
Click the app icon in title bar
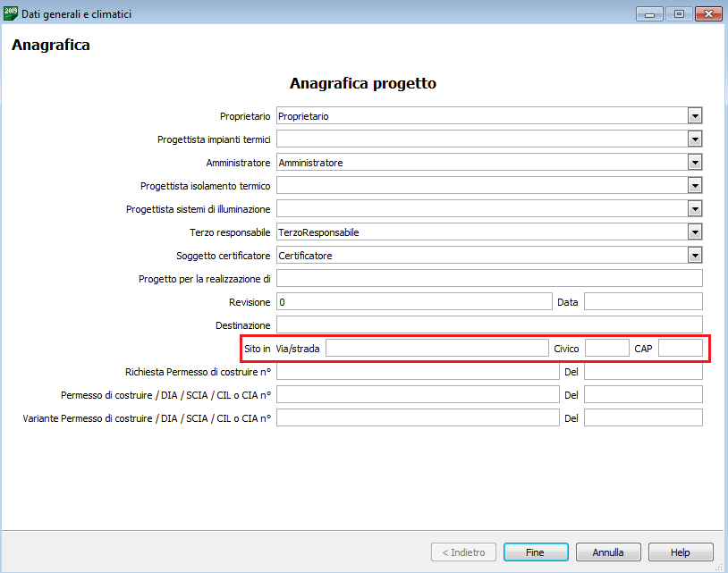point(11,13)
